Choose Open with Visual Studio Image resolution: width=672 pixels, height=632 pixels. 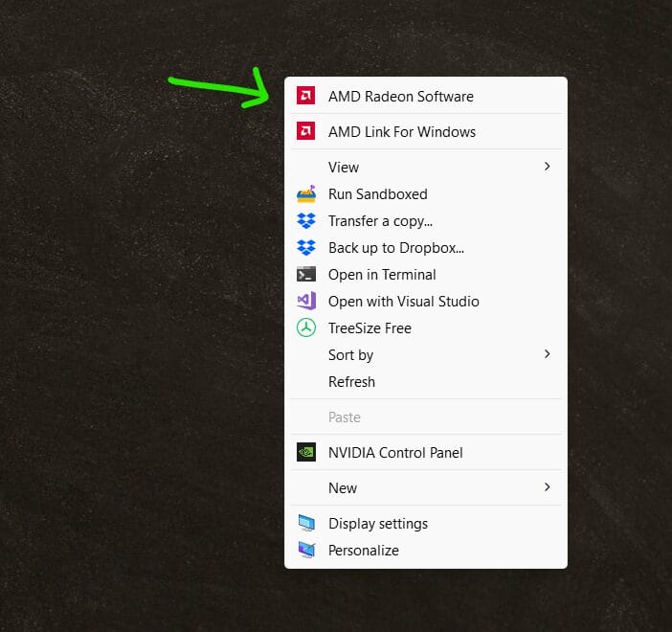426,301
